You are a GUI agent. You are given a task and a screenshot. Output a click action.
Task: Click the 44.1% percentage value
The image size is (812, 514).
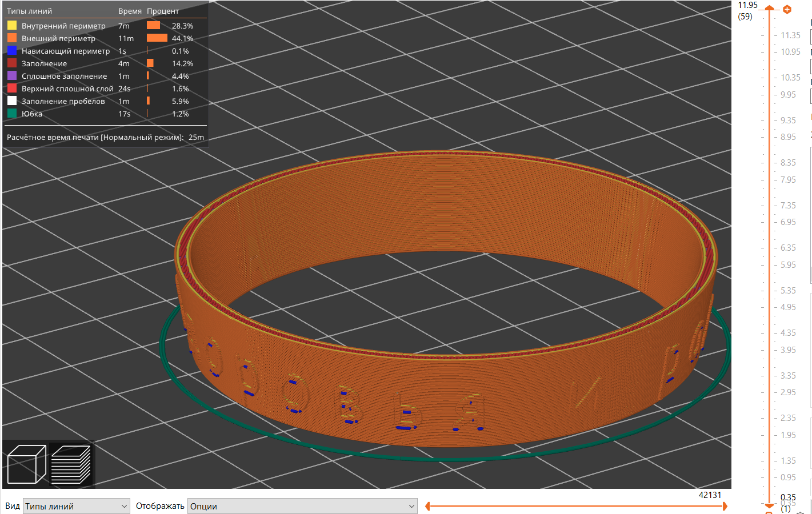pos(182,38)
